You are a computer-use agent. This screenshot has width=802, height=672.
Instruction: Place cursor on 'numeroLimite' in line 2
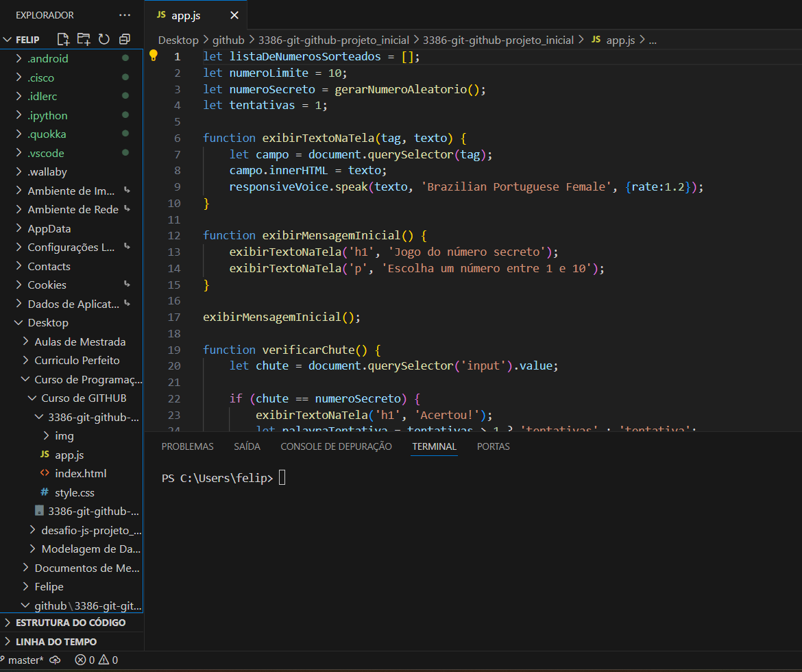point(269,73)
